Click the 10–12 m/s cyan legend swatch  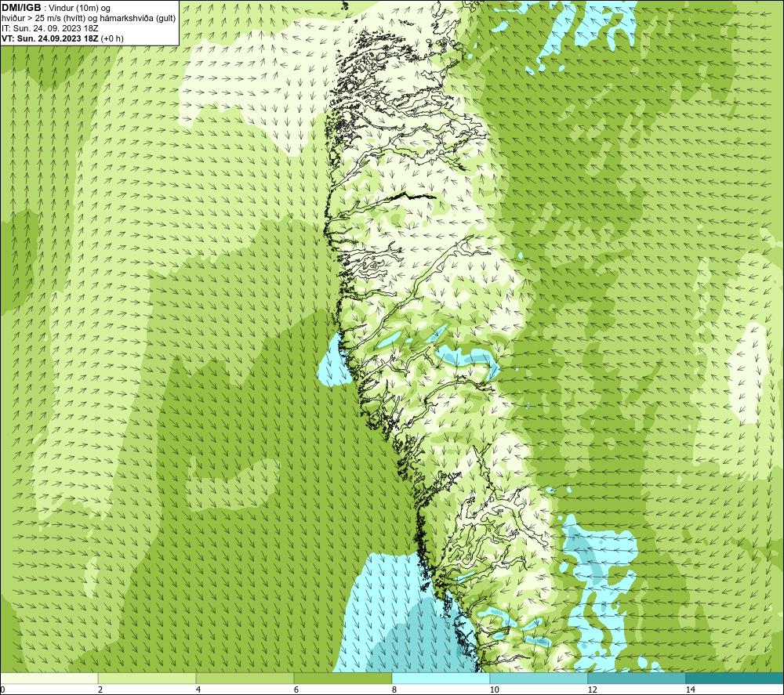click(539, 678)
